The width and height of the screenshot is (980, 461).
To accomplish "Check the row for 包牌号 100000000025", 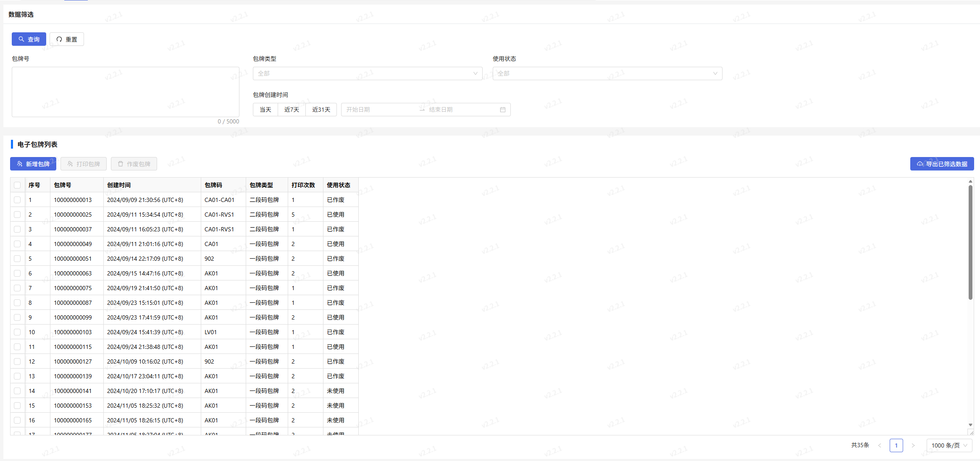I will pyautogui.click(x=17, y=215).
